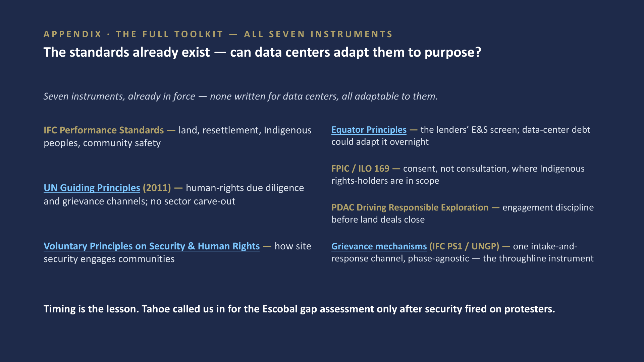Click the security engages communities text
Screen dimensions: 644x362
109,259
